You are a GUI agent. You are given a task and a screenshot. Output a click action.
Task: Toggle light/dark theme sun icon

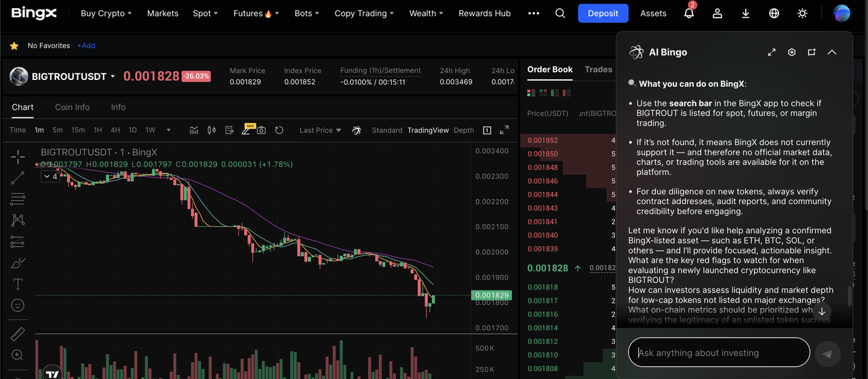click(x=803, y=14)
